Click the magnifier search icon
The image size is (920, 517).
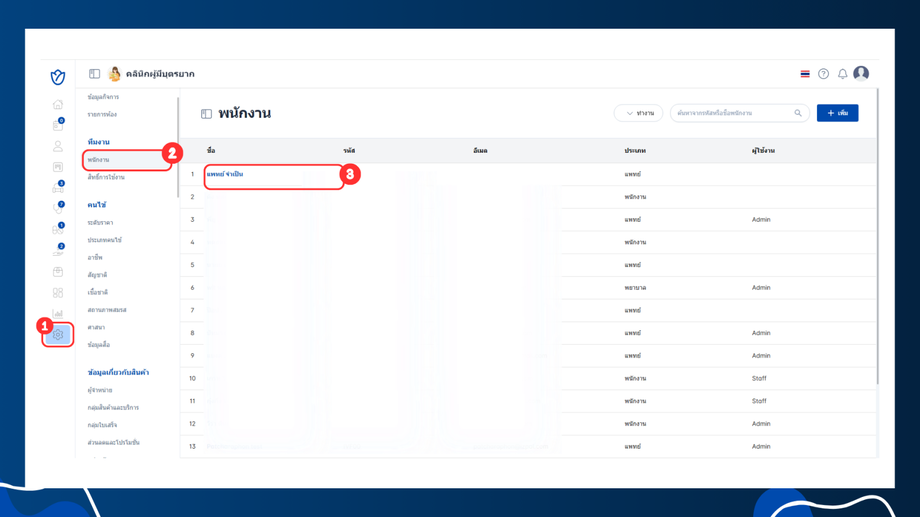(x=798, y=113)
